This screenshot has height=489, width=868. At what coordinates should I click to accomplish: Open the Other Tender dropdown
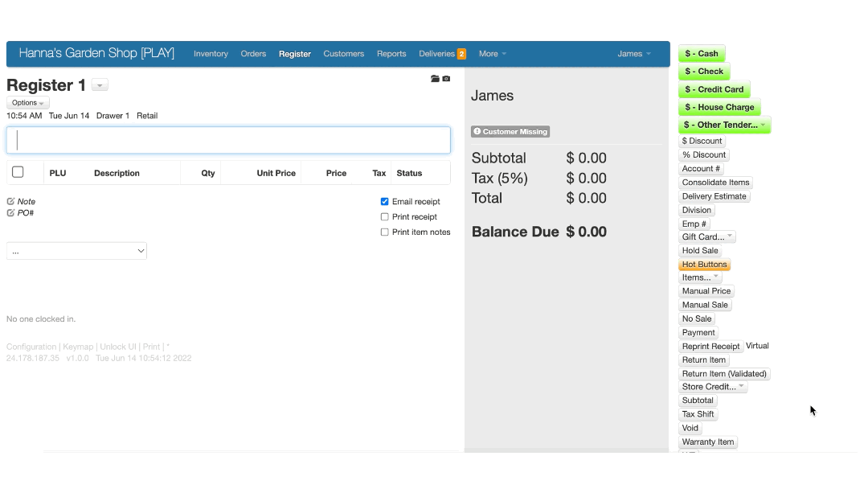pyautogui.click(x=724, y=125)
